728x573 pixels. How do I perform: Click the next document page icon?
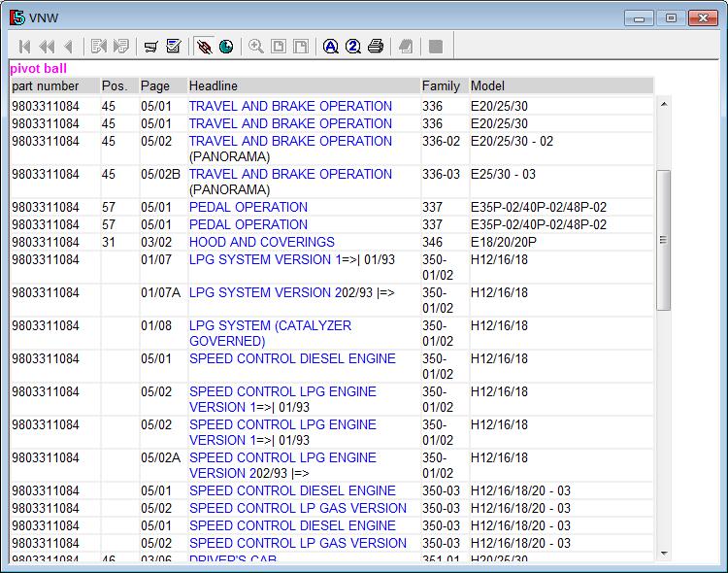point(121,47)
